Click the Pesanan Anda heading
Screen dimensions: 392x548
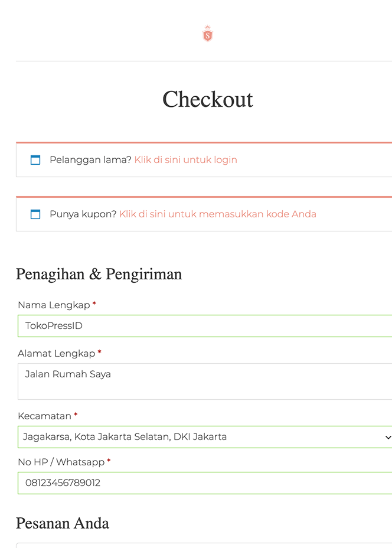(63, 523)
